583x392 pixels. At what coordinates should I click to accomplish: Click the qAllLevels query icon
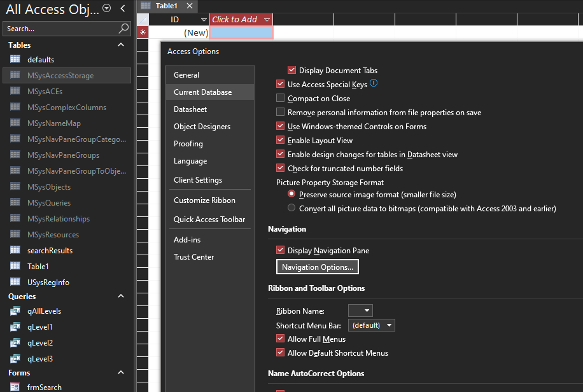click(x=15, y=311)
